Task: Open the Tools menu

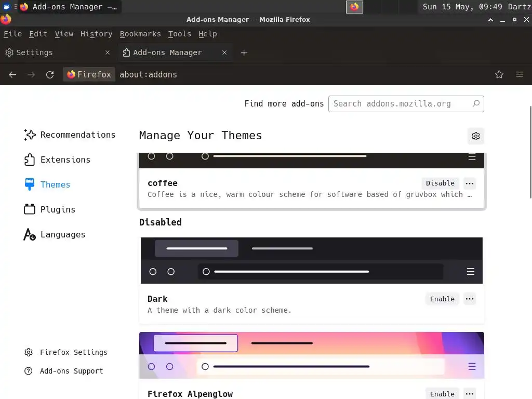Action: pos(179,34)
